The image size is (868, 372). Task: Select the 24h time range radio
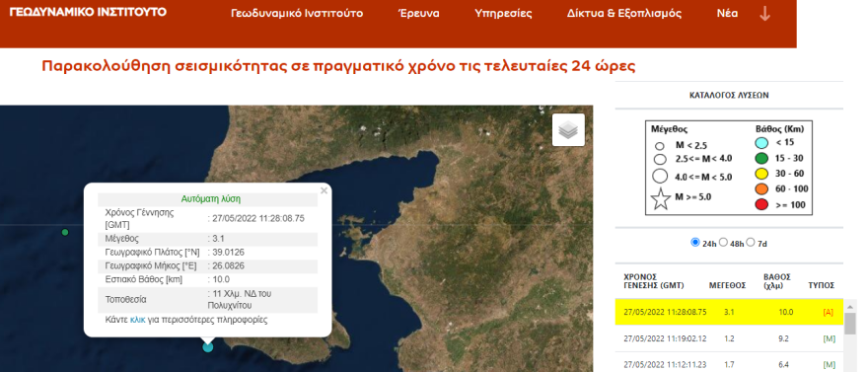(x=695, y=243)
